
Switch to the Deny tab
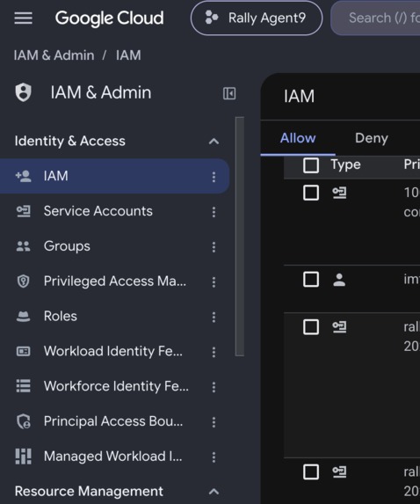point(372,138)
